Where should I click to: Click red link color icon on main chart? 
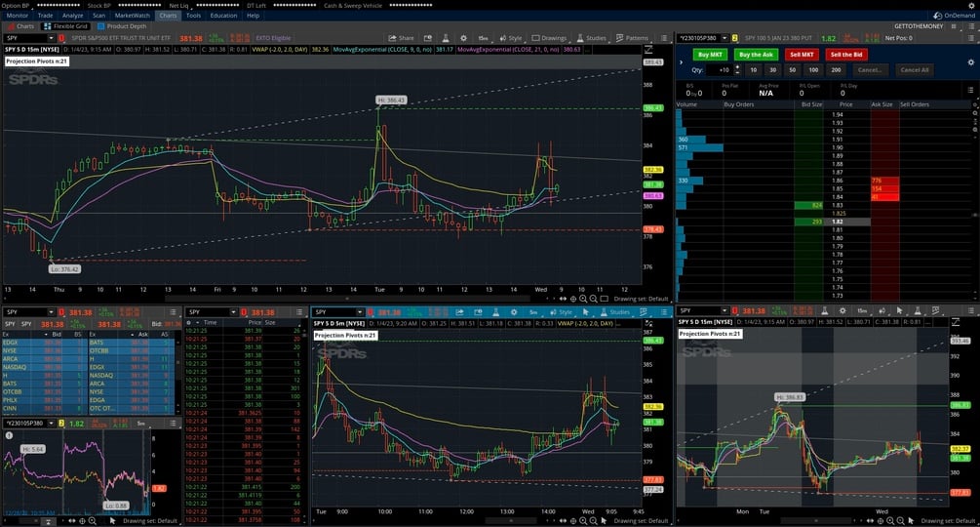pyautogui.click(x=60, y=38)
